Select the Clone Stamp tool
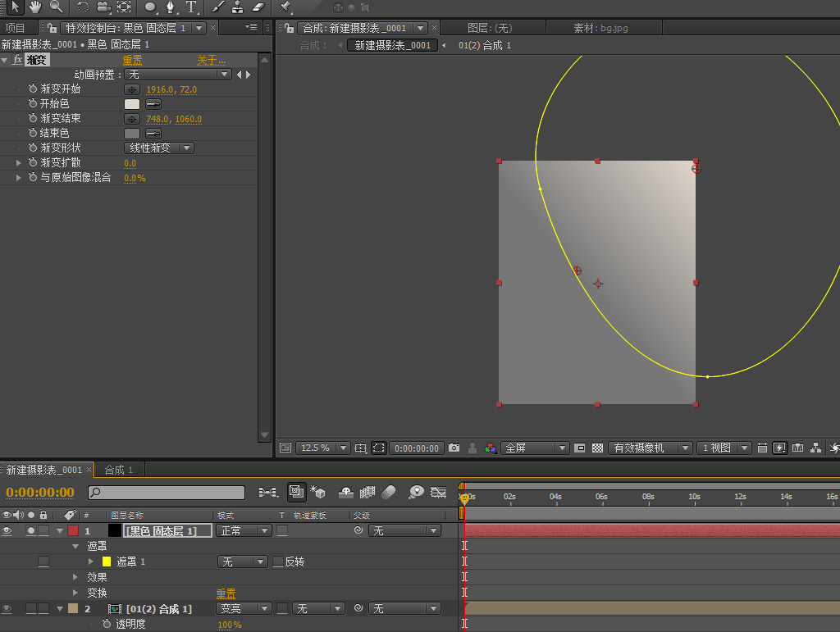Screen dimensions: 840x632 (x=237, y=7)
